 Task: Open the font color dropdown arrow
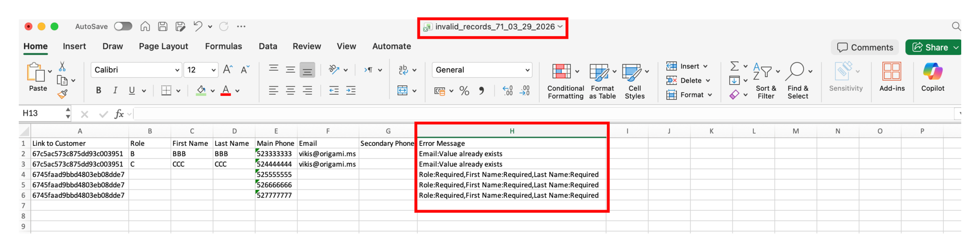click(x=237, y=91)
